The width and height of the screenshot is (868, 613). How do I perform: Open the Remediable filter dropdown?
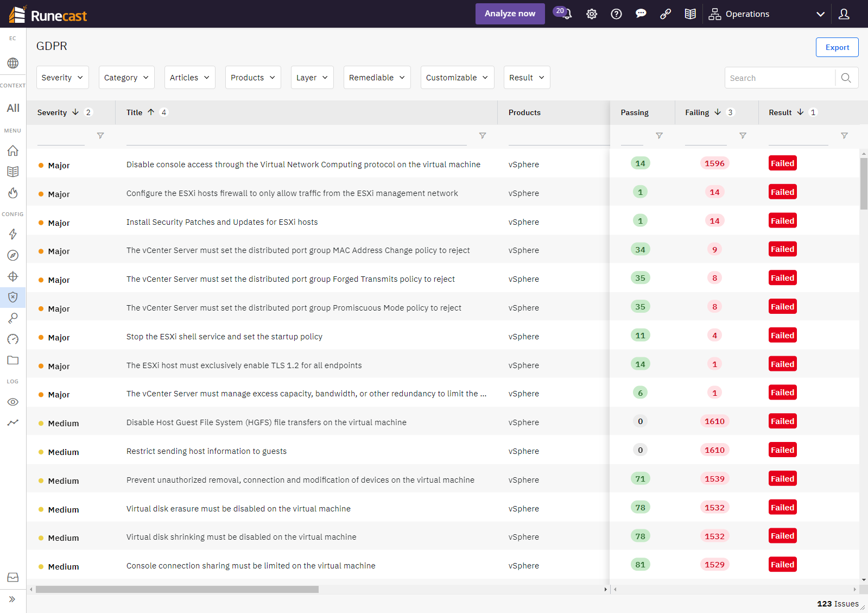[x=377, y=78]
